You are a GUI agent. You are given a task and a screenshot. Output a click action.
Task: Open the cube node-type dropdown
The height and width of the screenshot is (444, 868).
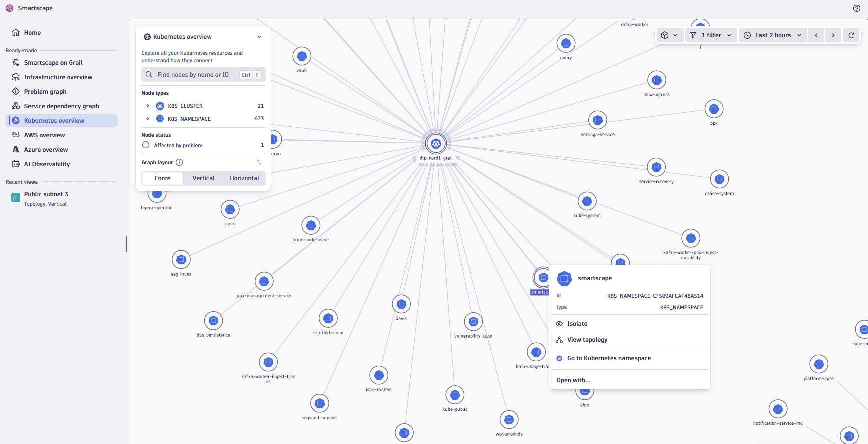tap(670, 35)
